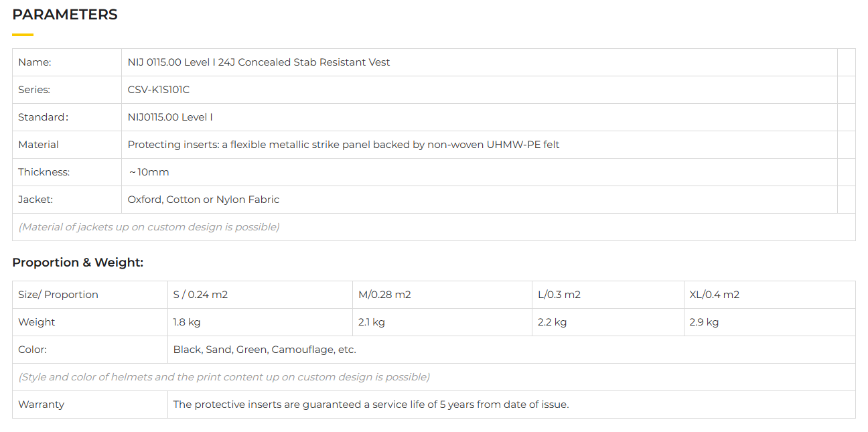
Task: Click the Protecting inserts material description
Action: pyautogui.click(x=344, y=145)
